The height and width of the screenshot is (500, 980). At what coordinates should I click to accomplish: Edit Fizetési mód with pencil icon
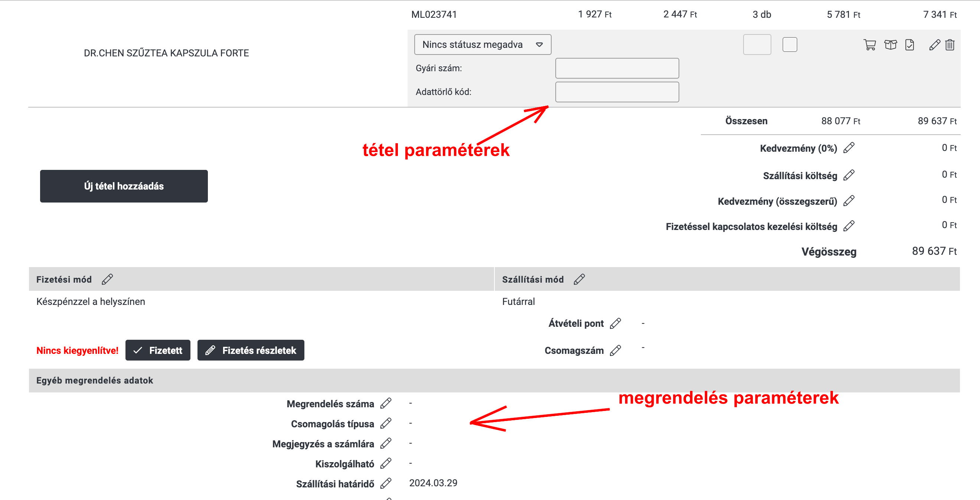point(107,279)
